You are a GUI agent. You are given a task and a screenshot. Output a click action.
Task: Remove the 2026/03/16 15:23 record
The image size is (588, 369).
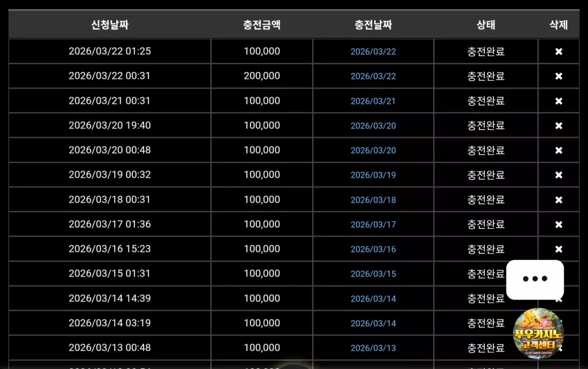[558, 249]
